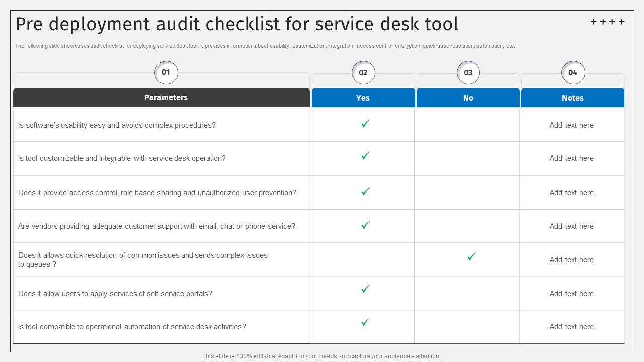Image resolution: width=644 pixels, height=362 pixels.
Task: Click the Notes column header
Action: point(573,98)
